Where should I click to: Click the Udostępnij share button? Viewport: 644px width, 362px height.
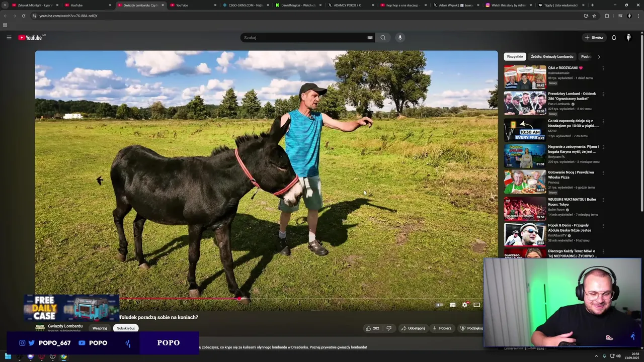tap(413, 328)
